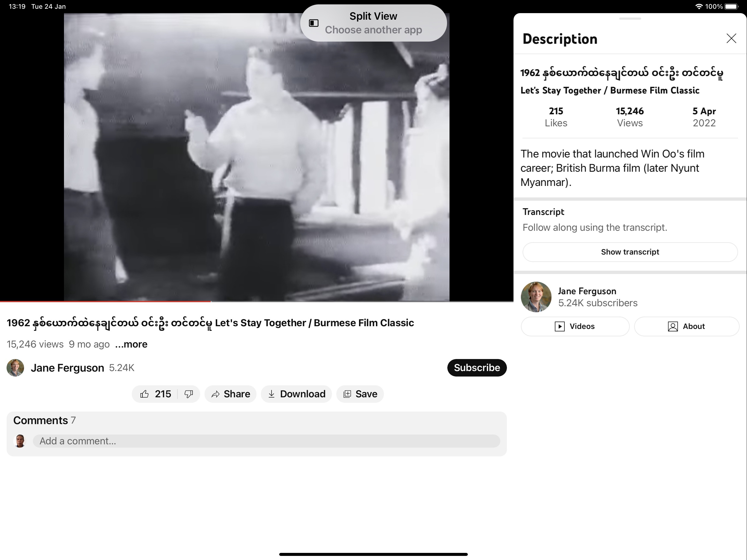The height and width of the screenshot is (560, 747).
Task: Save video to a playlist
Action: point(360,394)
